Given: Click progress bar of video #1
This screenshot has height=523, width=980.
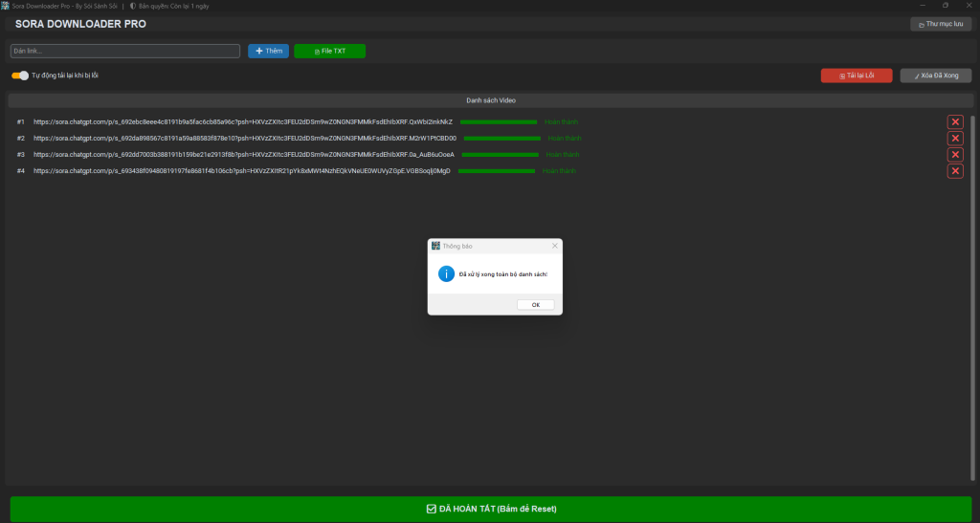Looking at the screenshot, I should click(x=499, y=121).
